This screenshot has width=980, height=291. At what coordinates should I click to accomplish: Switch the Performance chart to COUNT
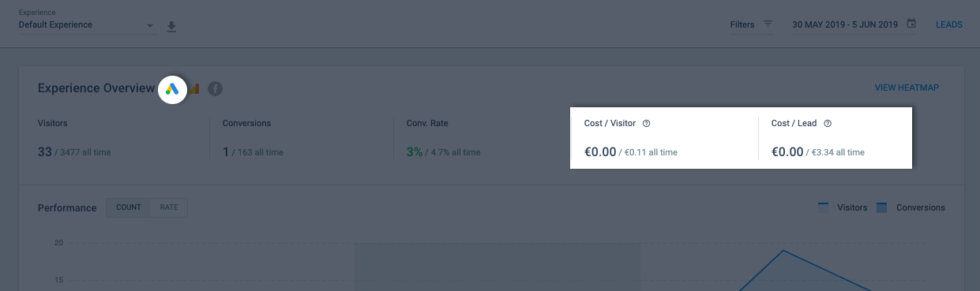pyautogui.click(x=128, y=208)
